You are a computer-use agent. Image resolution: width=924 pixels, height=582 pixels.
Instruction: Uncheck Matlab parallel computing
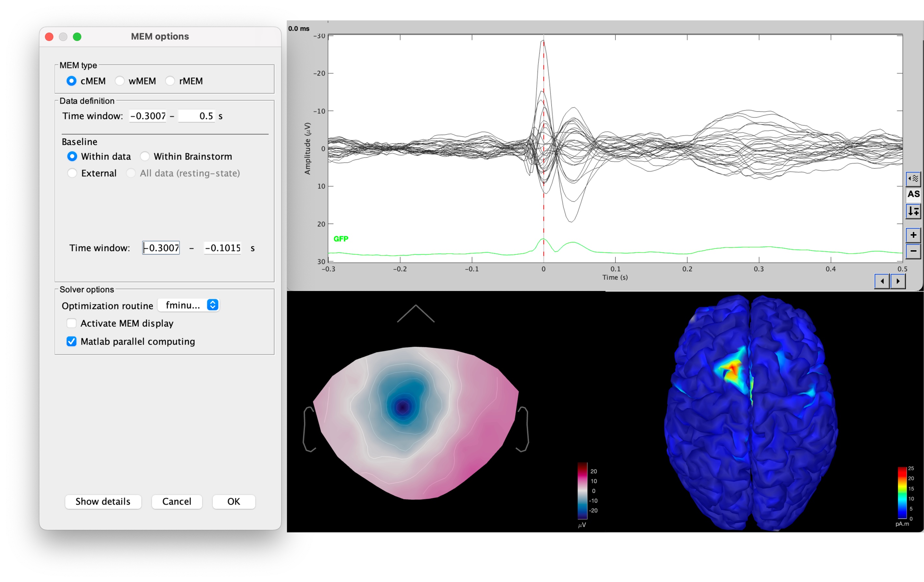72,341
